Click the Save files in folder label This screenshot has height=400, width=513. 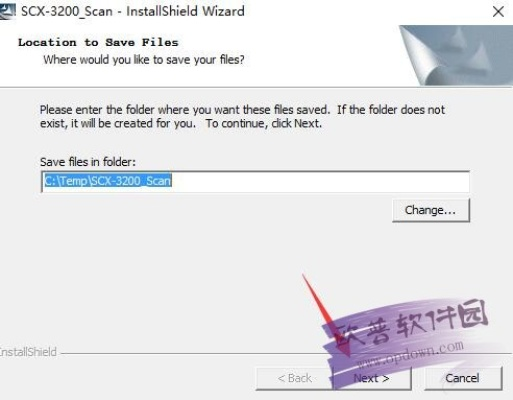click(88, 162)
